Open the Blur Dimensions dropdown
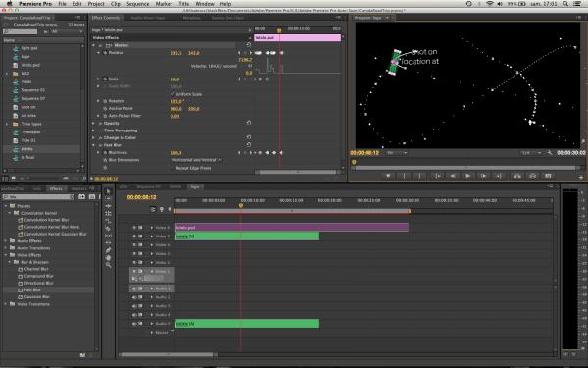 click(197, 160)
